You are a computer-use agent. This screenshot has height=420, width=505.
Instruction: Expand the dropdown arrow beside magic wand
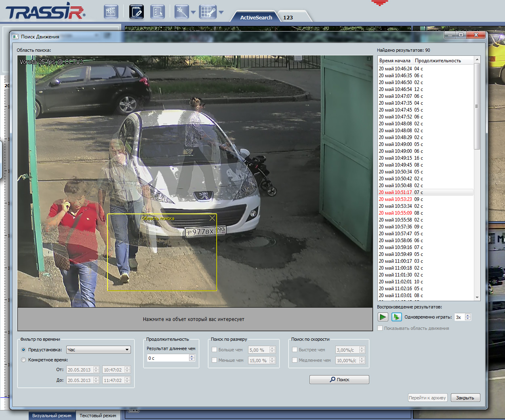193,13
